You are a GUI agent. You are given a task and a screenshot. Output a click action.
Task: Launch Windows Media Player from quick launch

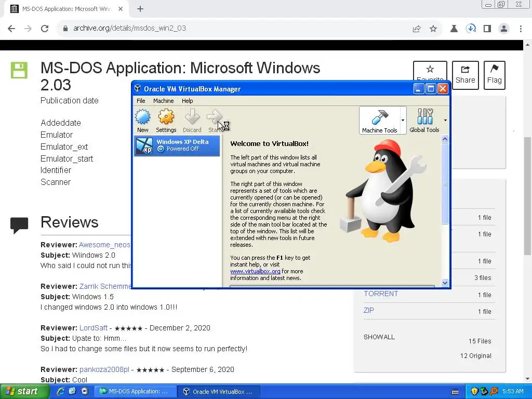pos(85,392)
